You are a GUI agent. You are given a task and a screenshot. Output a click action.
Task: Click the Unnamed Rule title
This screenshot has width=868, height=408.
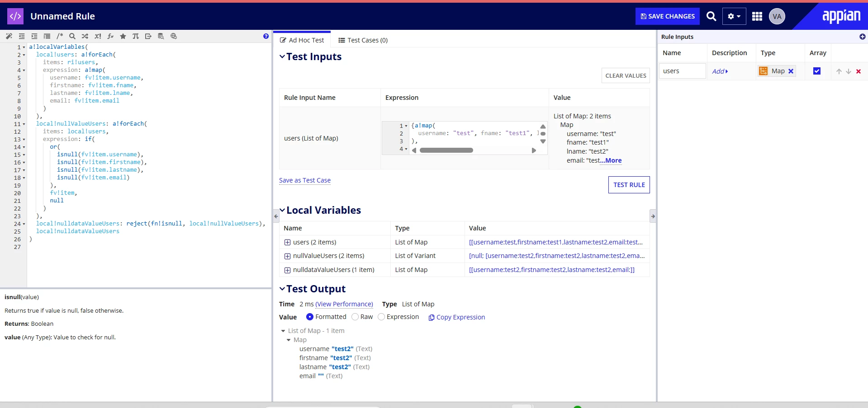(x=62, y=16)
